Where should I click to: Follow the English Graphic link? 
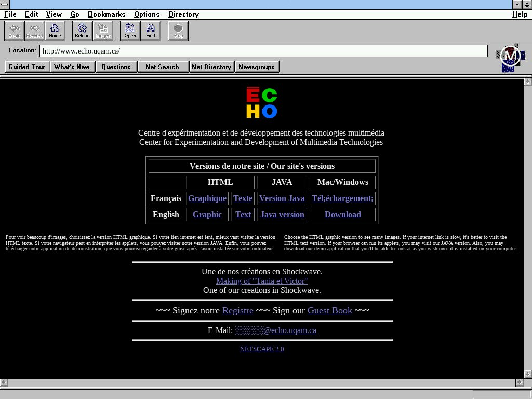(x=207, y=215)
